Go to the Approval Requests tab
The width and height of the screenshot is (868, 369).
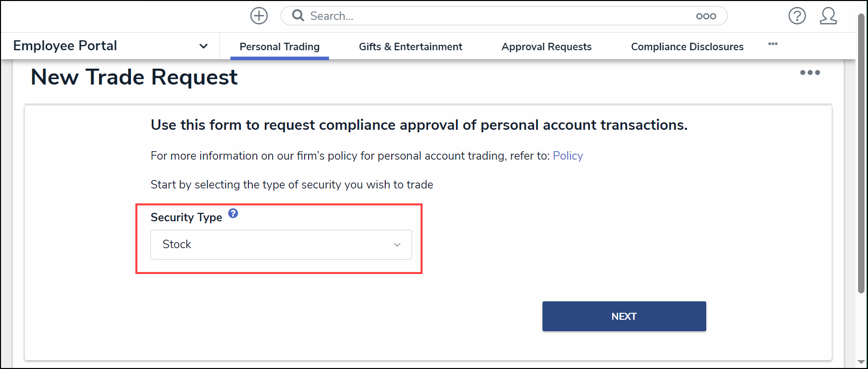(546, 47)
